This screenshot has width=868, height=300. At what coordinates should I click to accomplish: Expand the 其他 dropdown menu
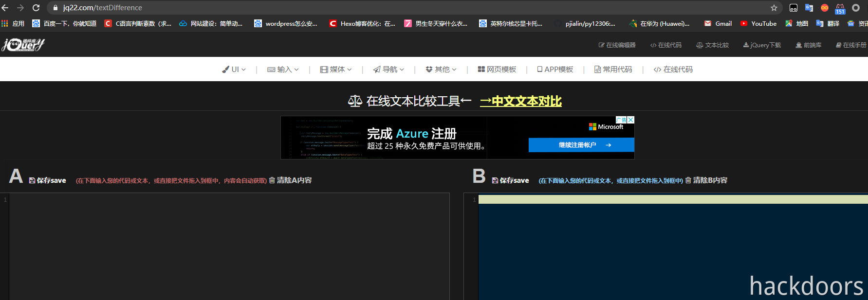point(441,70)
